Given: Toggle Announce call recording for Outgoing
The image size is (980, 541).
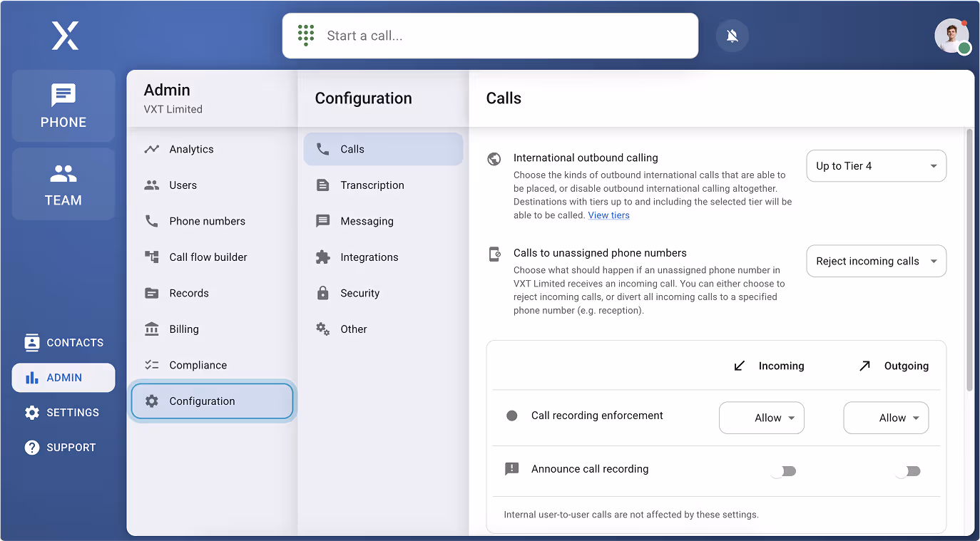Looking at the screenshot, I should [907, 471].
